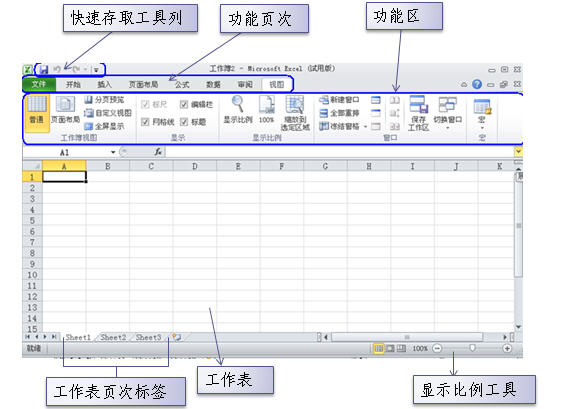Open the Switch Windows (切换窗口) dropdown

point(447,113)
